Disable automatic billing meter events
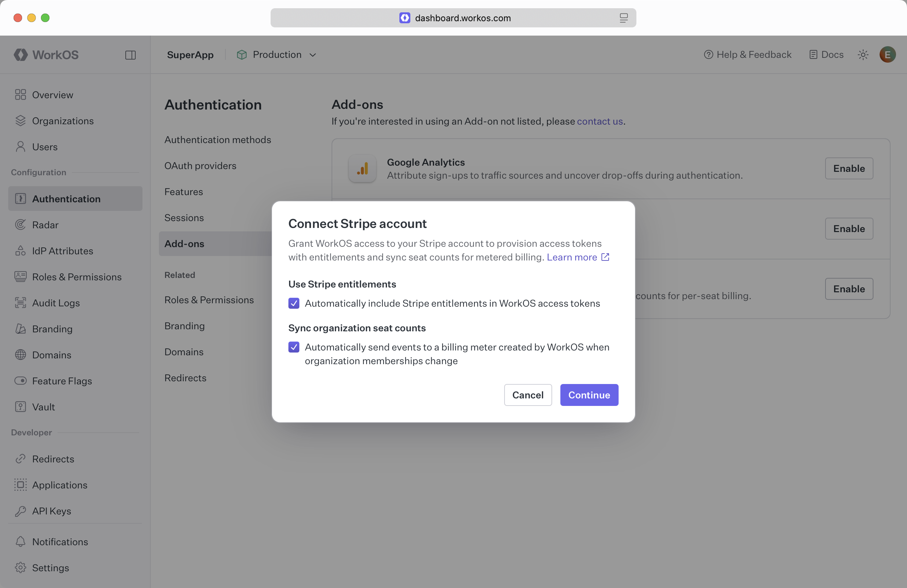907x588 pixels. pos(294,347)
